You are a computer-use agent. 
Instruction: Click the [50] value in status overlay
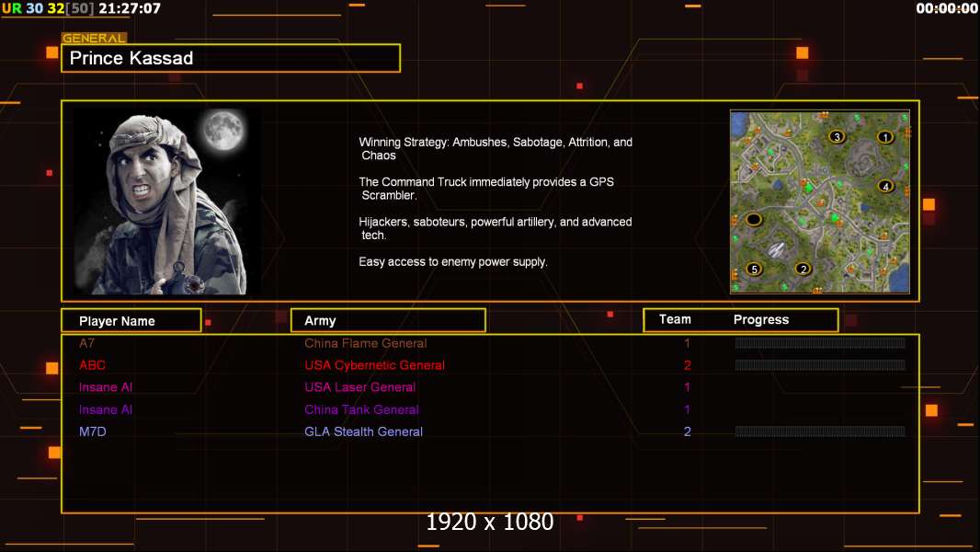[x=79, y=8]
